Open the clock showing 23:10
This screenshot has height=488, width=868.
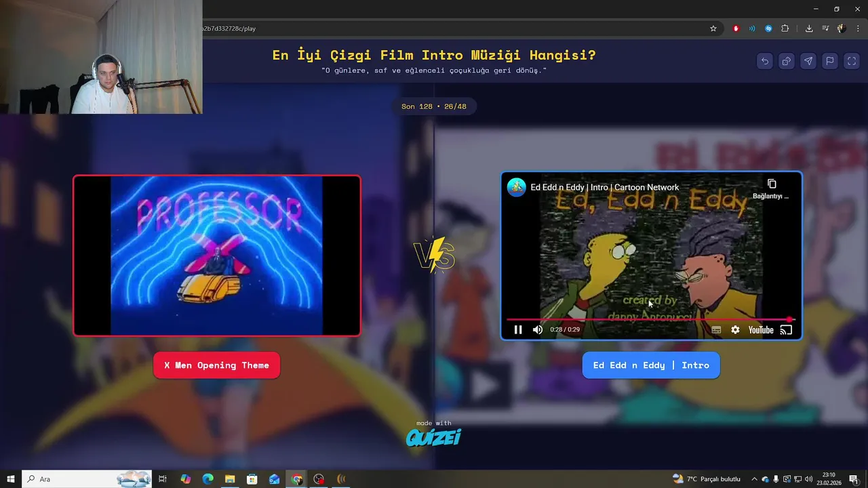pos(829,479)
